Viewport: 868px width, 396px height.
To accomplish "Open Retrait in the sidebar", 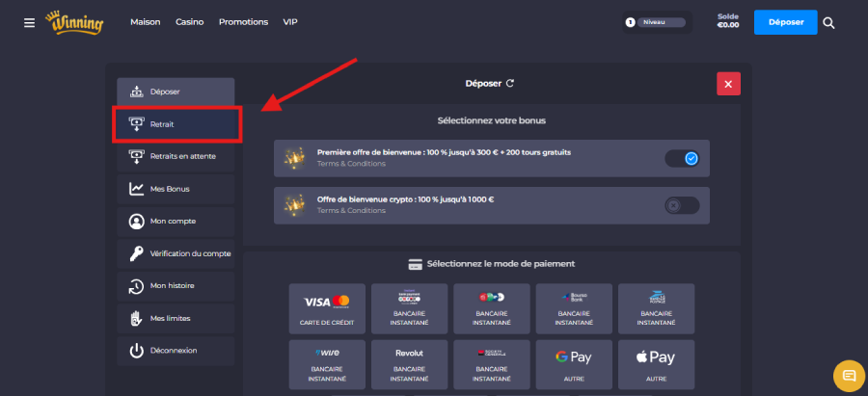I will pos(175,124).
